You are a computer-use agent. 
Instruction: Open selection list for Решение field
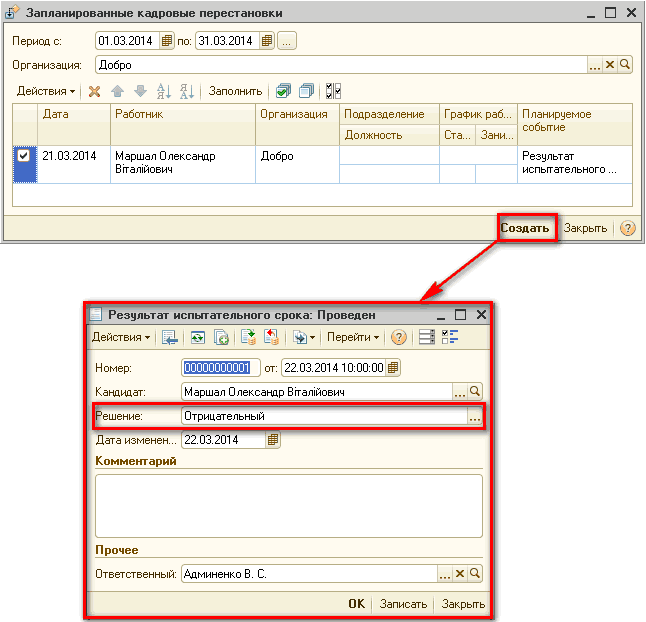475,416
